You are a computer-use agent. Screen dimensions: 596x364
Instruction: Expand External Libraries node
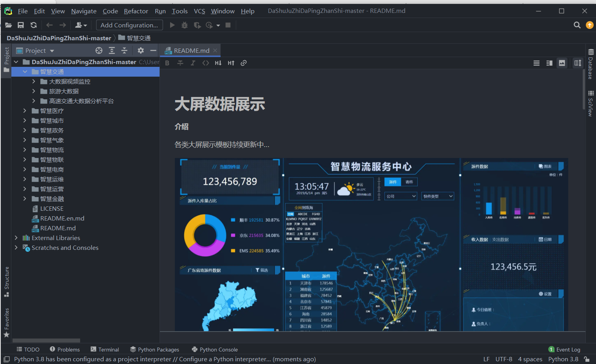[16, 238]
